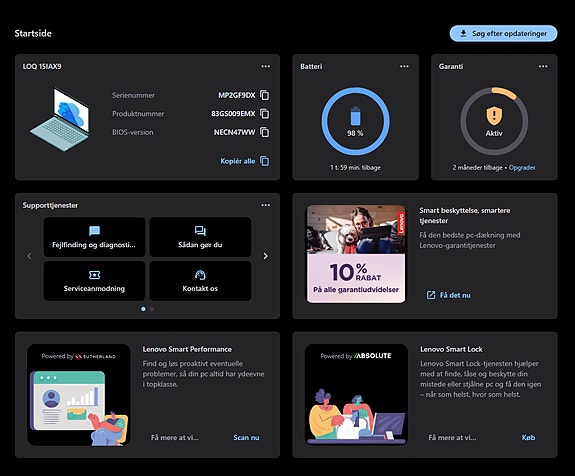
Task: Click the Opgrader warranty link
Action: click(522, 168)
